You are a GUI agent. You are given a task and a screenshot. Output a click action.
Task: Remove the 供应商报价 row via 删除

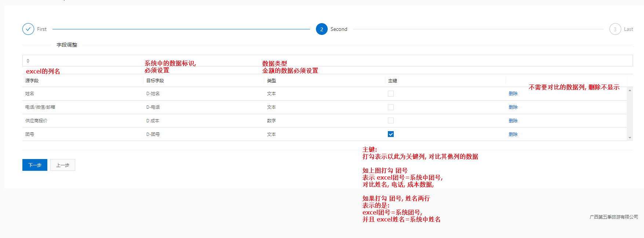pos(513,121)
